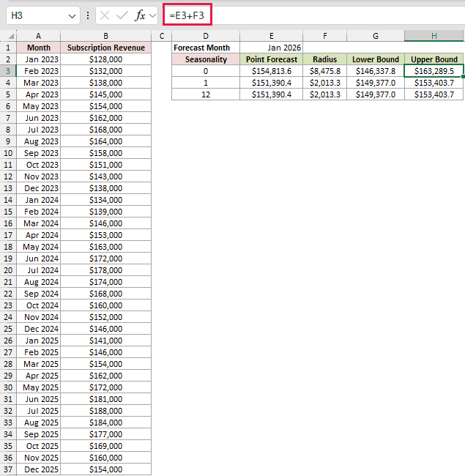Click the Upper Bound header cell
Viewport: 465px width, 476px height.
434,59
